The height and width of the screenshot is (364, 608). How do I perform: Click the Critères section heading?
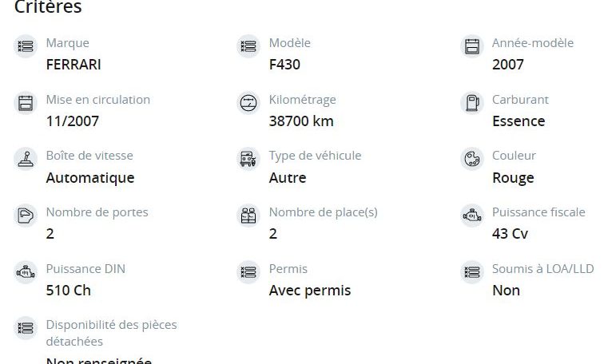click(x=48, y=7)
